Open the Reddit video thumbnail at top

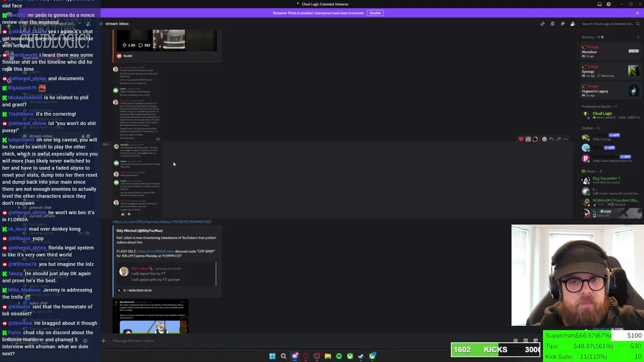167,40
